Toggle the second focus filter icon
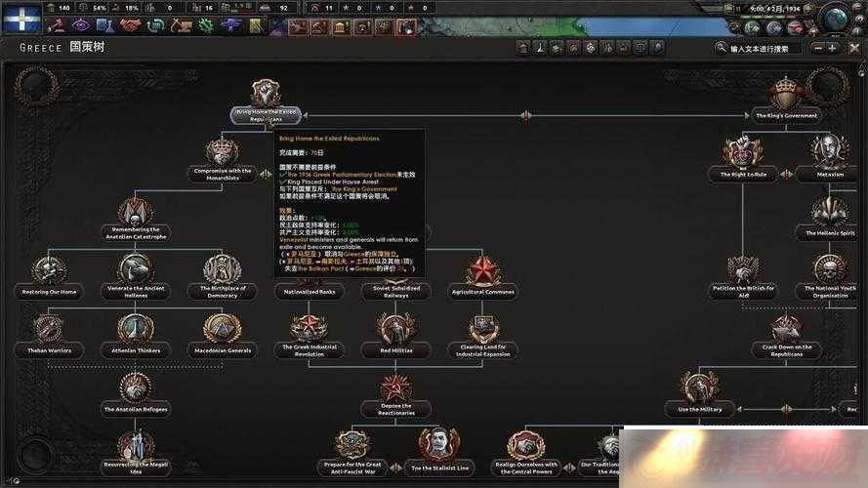The height and width of the screenshot is (488, 868). pos(540,48)
